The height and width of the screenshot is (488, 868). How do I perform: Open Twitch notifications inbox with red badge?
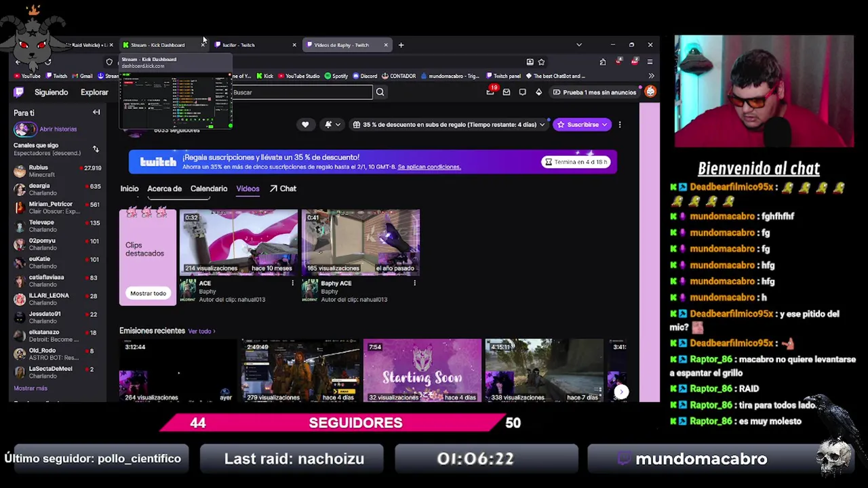tap(490, 91)
